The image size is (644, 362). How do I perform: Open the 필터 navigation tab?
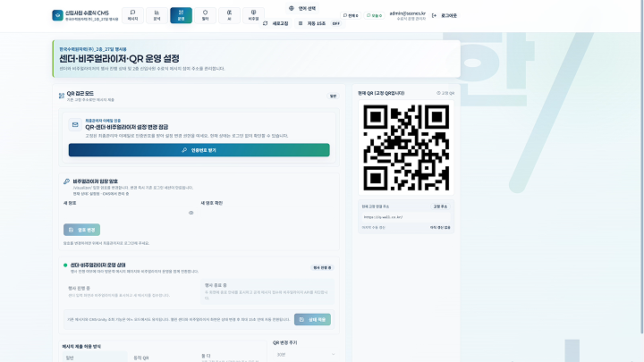206,15
